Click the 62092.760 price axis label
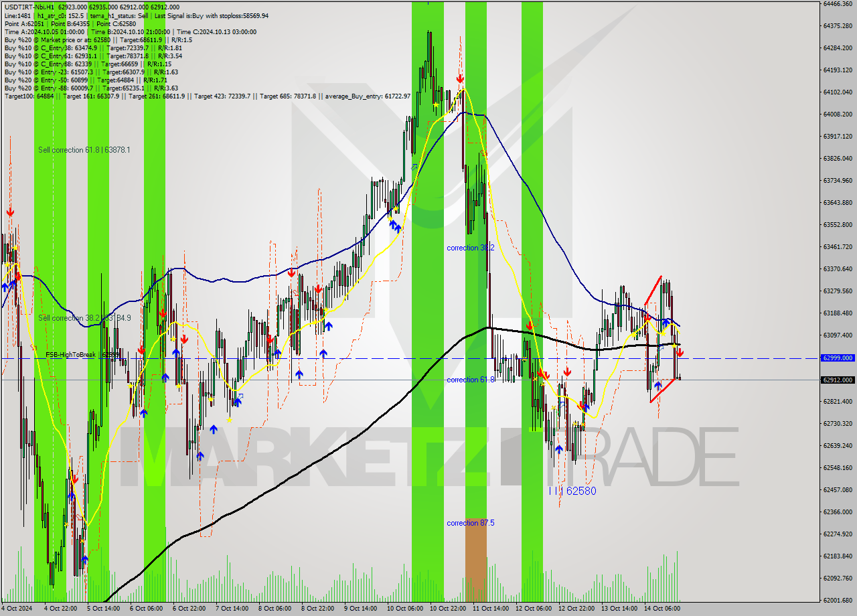Screen dimensions: 857x616 [x=837, y=578]
